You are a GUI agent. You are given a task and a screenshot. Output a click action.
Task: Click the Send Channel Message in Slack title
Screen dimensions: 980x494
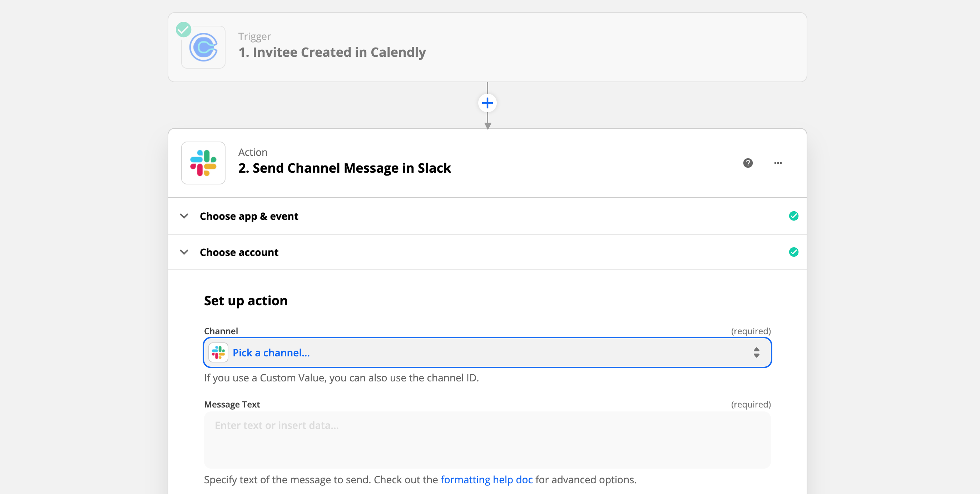coord(344,168)
